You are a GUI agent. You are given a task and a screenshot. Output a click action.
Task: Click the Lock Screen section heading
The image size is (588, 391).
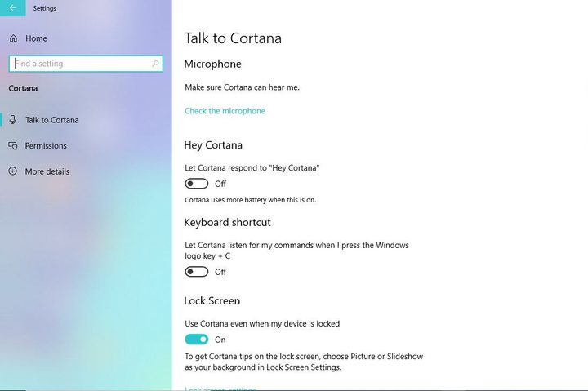212,301
